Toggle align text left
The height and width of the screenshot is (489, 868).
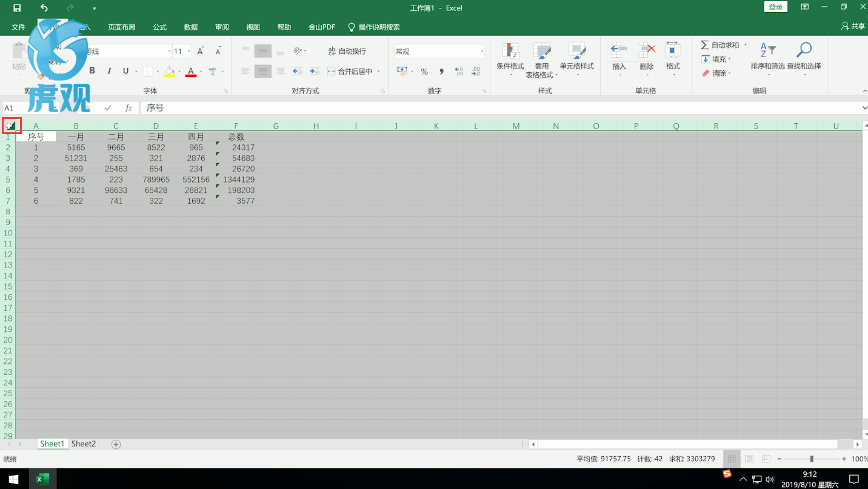[245, 72]
